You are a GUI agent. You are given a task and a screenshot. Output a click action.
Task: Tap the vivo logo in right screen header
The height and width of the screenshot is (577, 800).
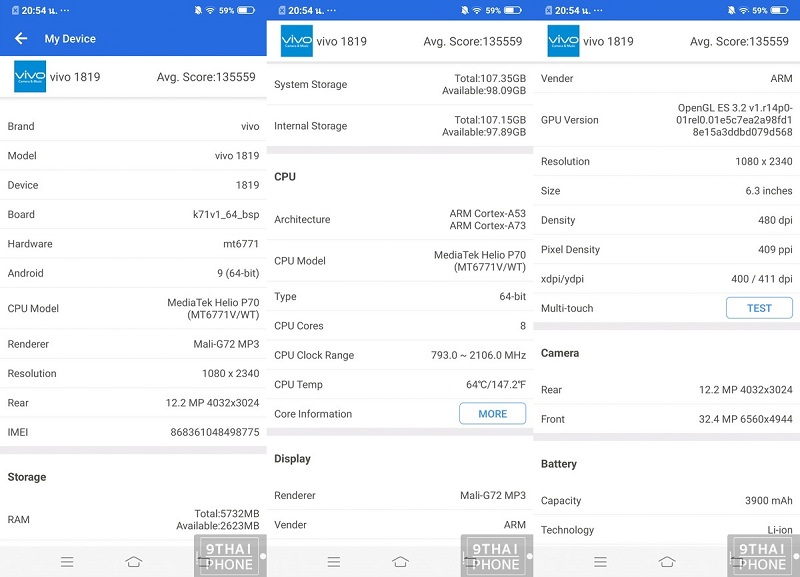pos(563,41)
